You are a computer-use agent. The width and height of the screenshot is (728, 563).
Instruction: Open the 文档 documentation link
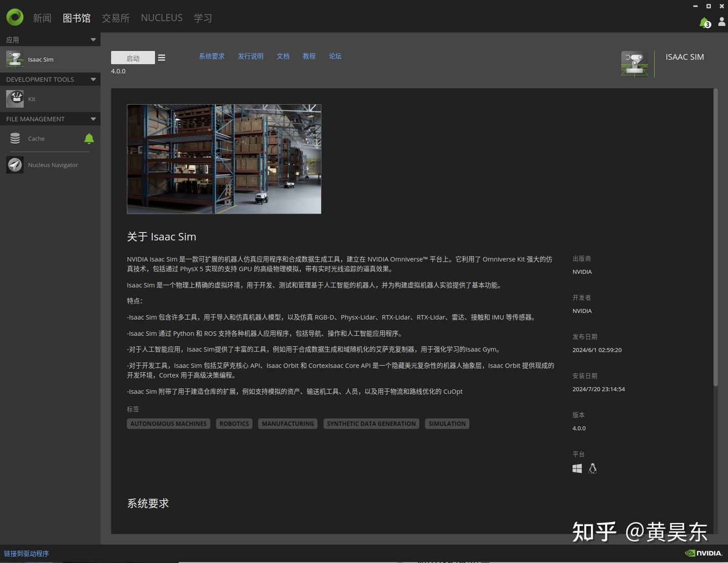(283, 56)
